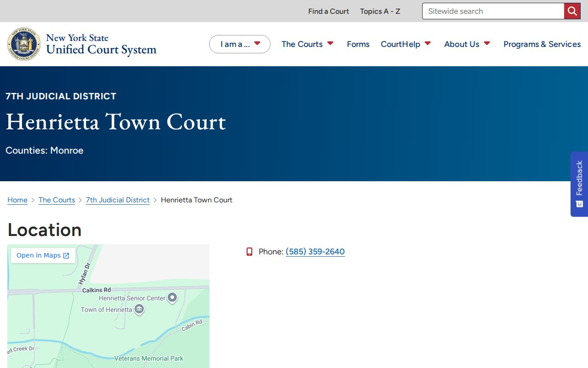Screen dimensions: 588x368
Task: Click the New York State court seal logo
Action: 24,44
